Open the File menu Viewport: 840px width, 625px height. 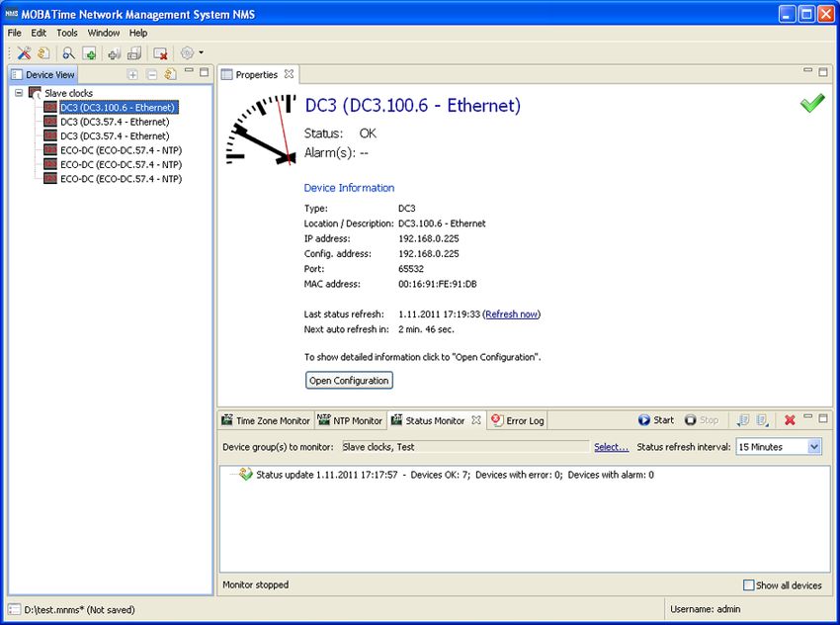click(15, 33)
